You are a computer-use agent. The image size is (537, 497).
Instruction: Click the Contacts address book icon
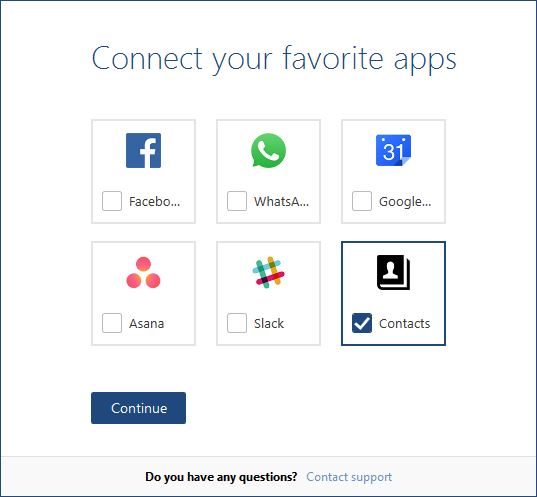click(394, 272)
